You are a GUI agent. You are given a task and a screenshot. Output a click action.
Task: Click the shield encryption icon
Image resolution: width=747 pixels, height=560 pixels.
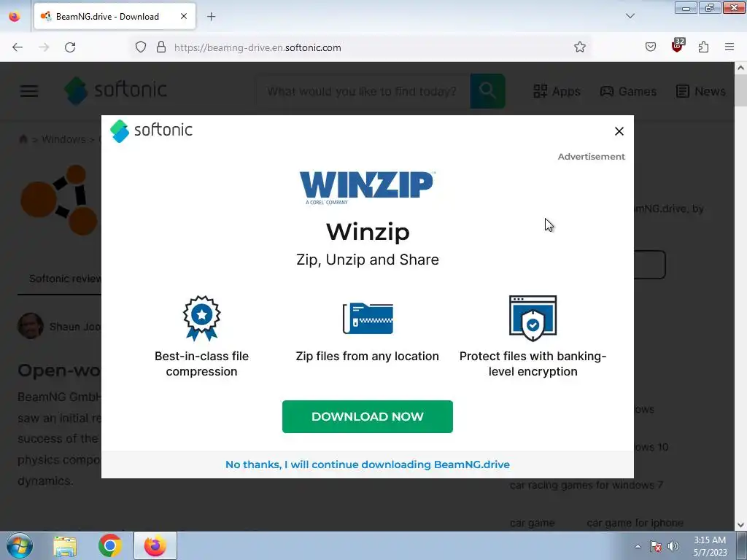tap(533, 318)
